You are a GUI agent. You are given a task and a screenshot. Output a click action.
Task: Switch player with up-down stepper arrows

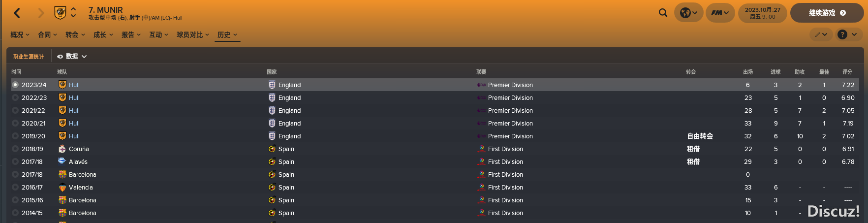(x=73, y=13)
